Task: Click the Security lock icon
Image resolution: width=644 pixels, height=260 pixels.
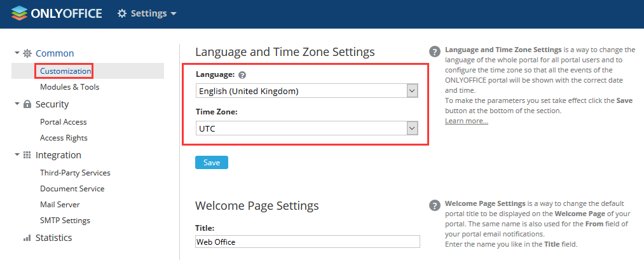Action: coord(27,104)
